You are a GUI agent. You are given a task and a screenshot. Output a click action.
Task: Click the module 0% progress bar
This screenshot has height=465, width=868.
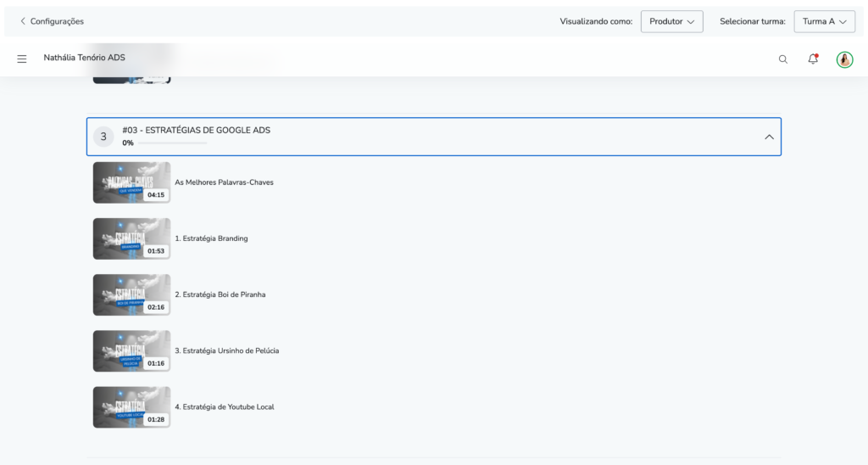tap(172, 143)
